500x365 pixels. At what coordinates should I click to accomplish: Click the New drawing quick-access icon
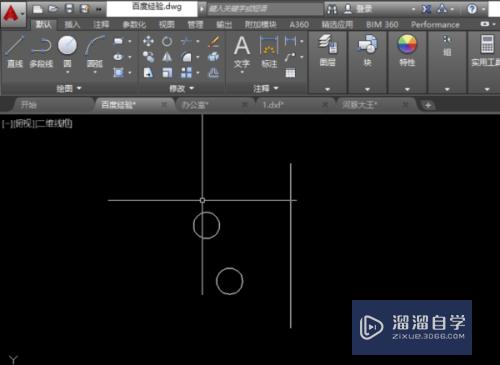38,9
